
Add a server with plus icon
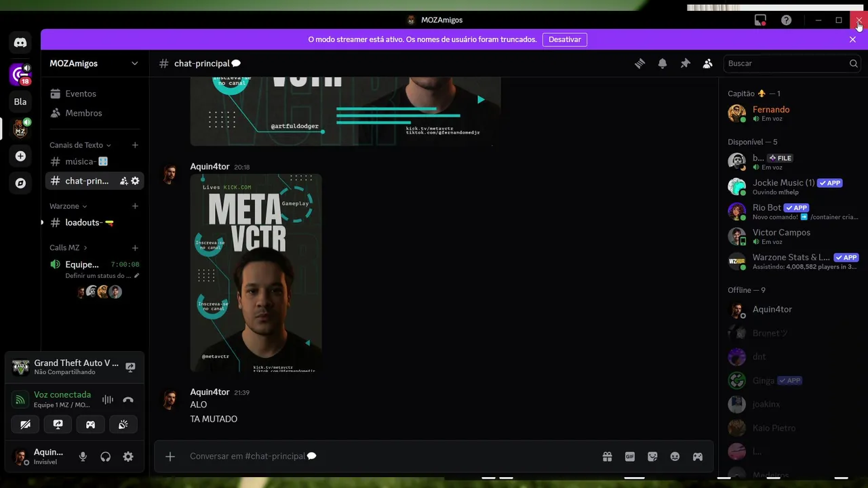point(20,156)
